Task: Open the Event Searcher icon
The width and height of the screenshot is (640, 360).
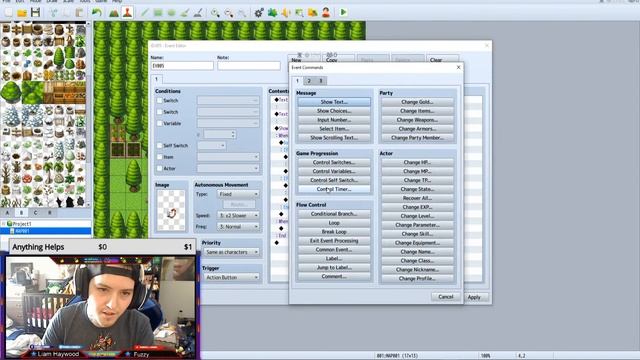Action: coord(299,13)
